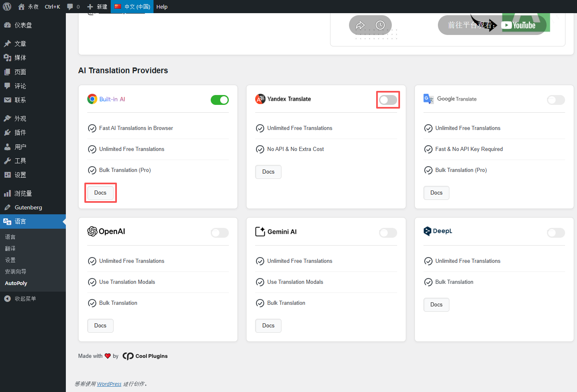Click the Google Translate logo icon
The height and width of the screenshot is (392, 577).
coord(428,99)
